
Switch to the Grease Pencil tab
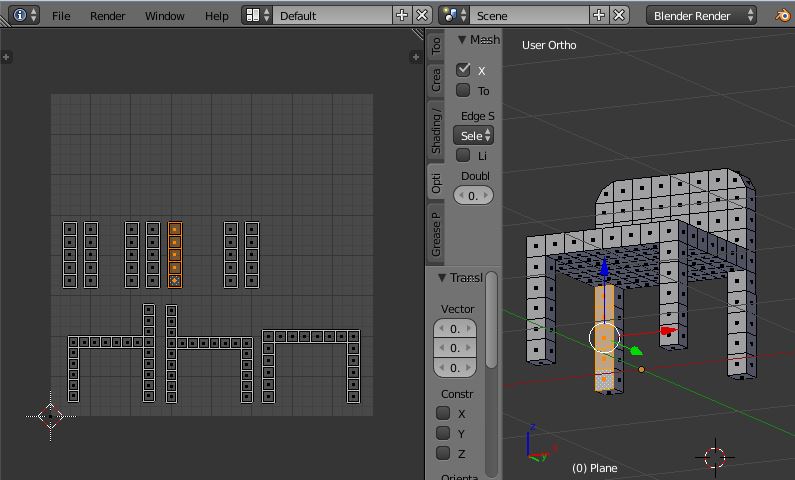[436, 234]
